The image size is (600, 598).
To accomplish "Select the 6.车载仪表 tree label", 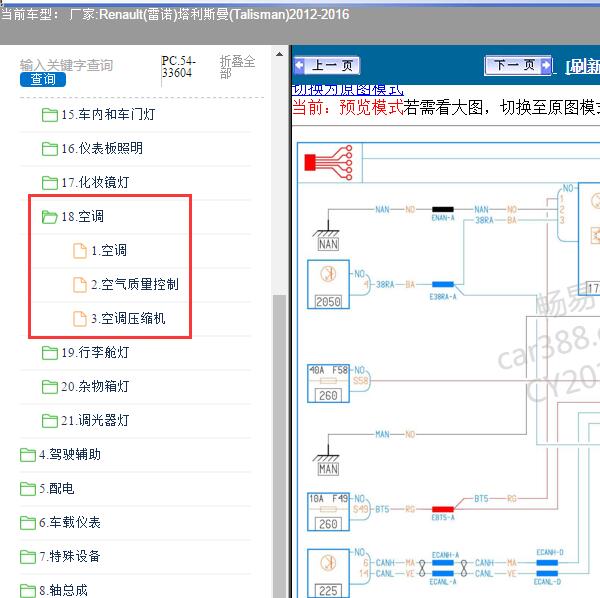I will point(70,523).
